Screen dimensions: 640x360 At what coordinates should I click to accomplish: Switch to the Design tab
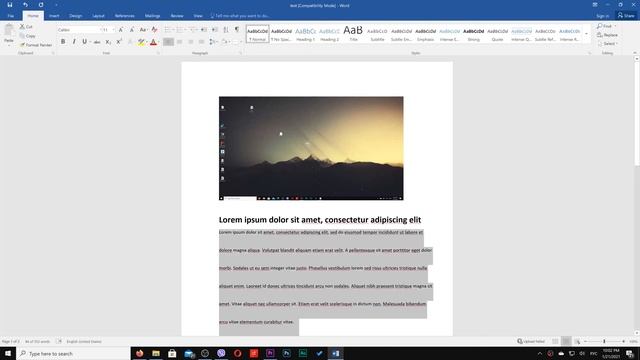point(76,16)
